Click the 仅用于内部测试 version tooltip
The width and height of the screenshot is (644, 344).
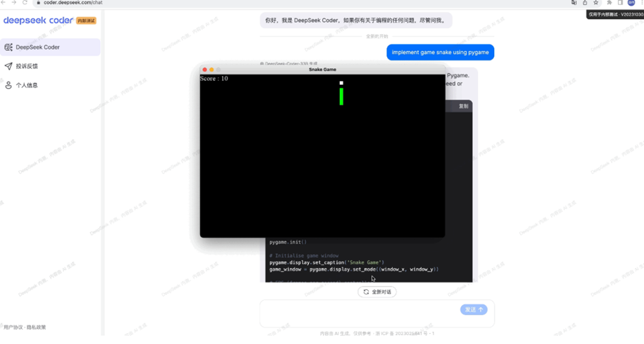[x=615, y=14]
